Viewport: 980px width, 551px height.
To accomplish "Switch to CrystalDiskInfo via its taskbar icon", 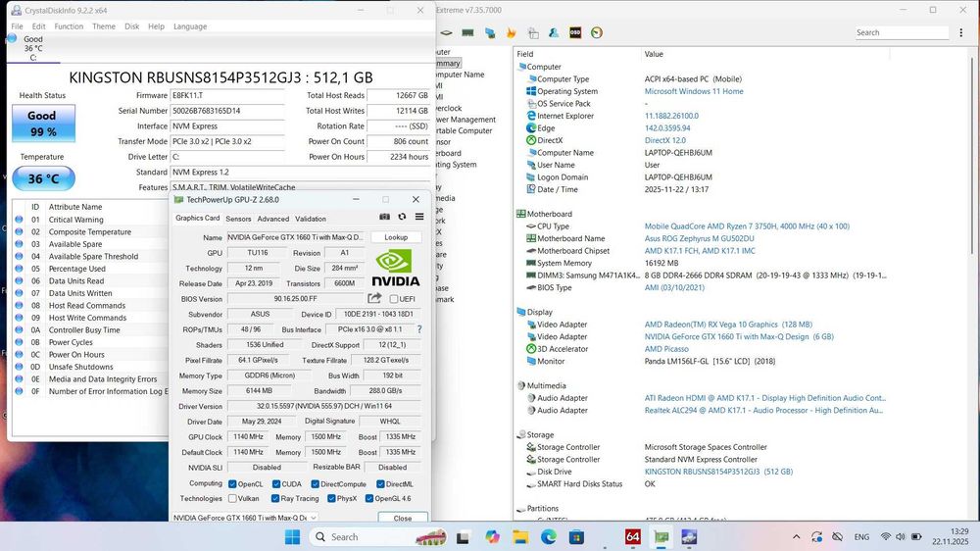I will coord(689,536).
